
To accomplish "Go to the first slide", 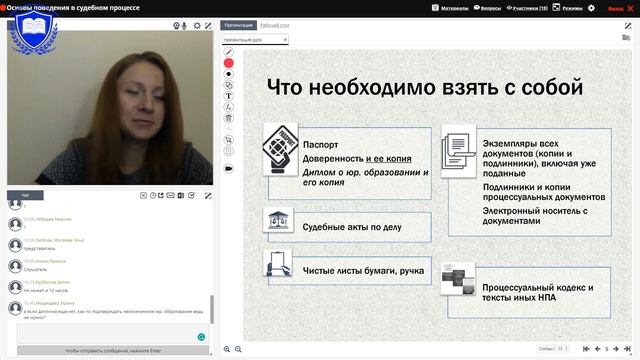I will [x=586, y=349].
